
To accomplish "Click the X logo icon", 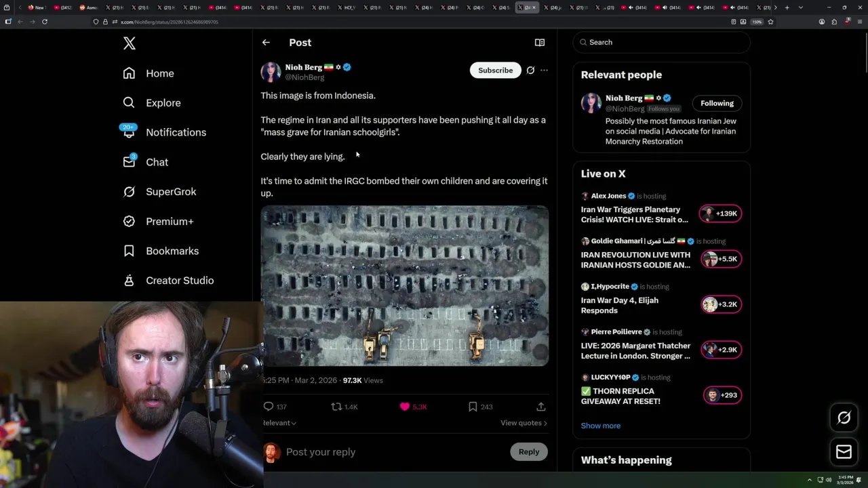I will click(x=130, y=43).
